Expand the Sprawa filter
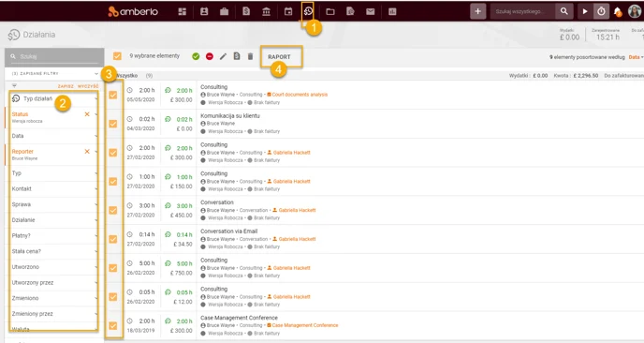Image resolution: width=644 pixels, height=343 pixels. coord(53,204)
